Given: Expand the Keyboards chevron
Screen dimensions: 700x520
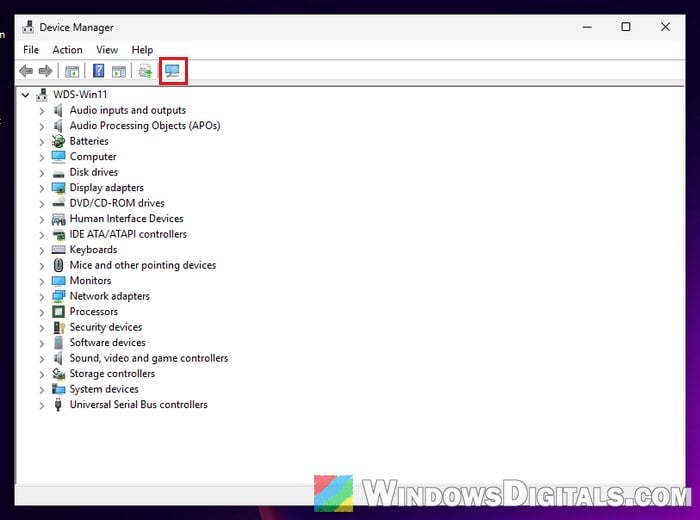Looking at the screenshot, I should click(x=42, y=250).
